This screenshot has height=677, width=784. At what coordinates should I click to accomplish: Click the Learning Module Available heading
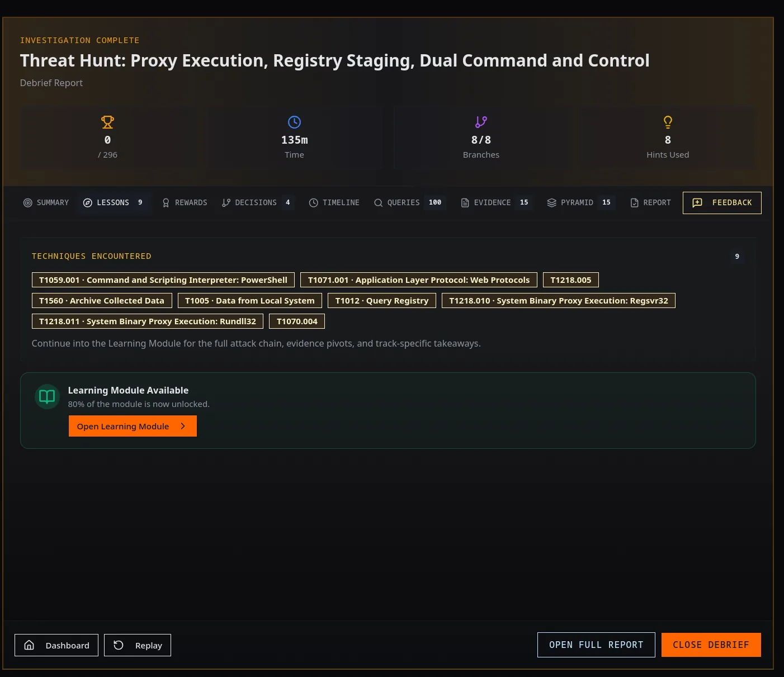coord(128,390)
